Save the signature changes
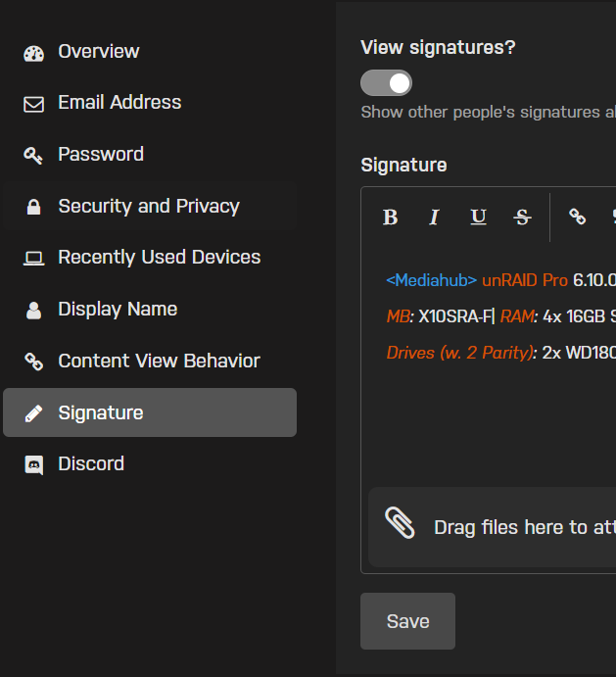 (x=408, y=621)
